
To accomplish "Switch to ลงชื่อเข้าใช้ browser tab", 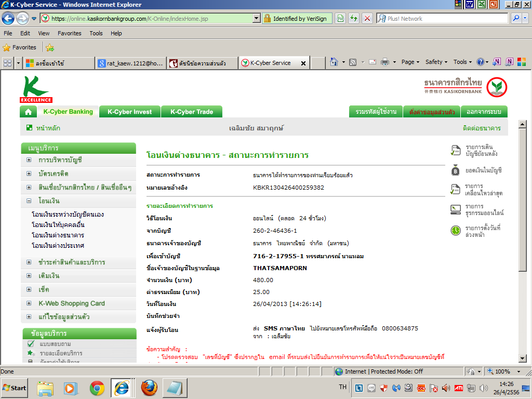I will [x=59, y=63].
